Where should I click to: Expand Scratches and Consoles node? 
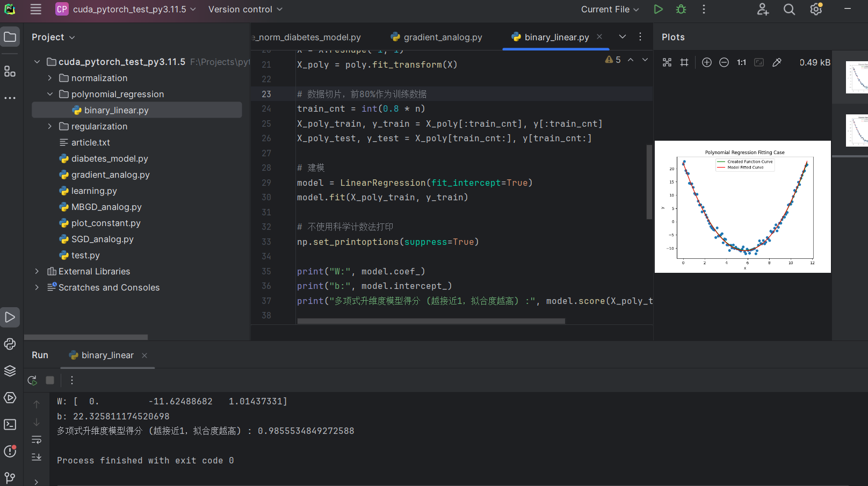37,287
